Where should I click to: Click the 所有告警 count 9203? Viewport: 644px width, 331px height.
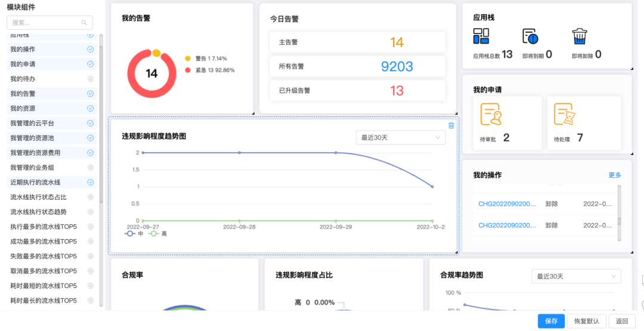pos(397,67)
